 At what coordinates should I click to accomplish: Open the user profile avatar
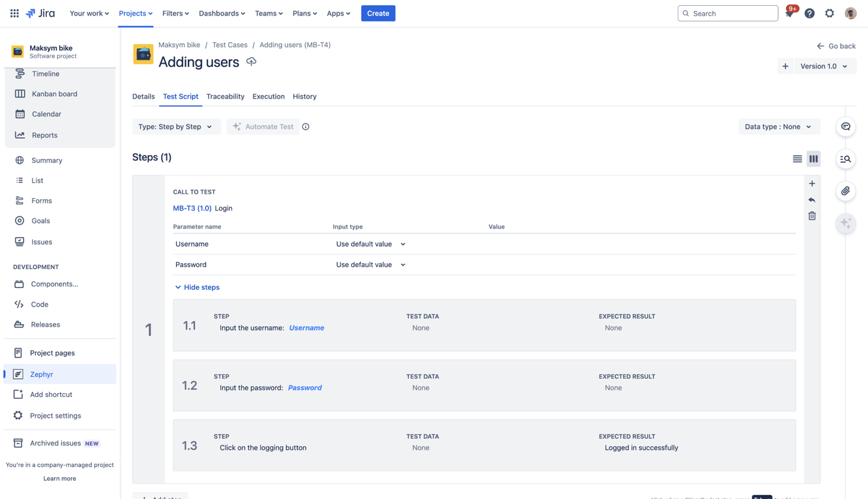(x=850, y=13)
